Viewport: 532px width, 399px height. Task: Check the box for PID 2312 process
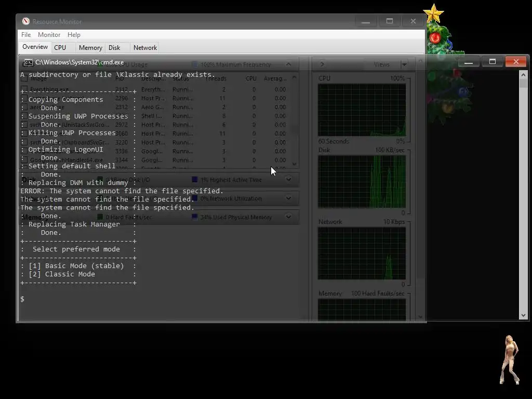tap(24, 107)
